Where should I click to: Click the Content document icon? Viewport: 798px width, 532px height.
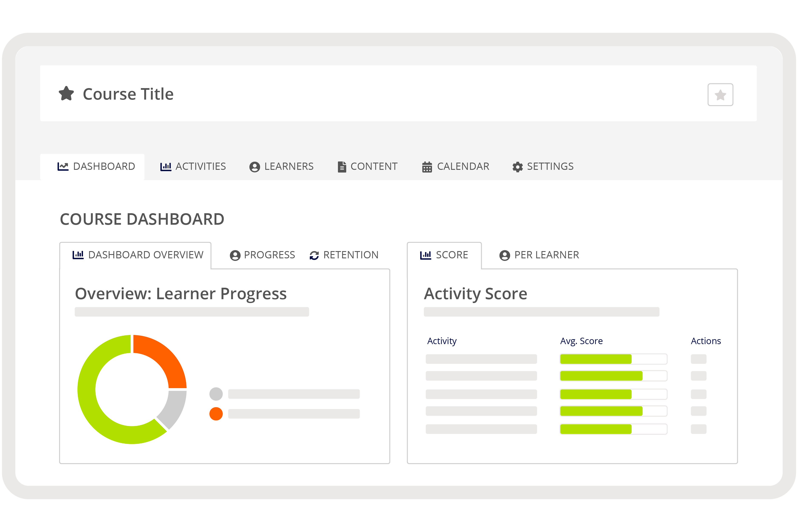tap(342, 167)
